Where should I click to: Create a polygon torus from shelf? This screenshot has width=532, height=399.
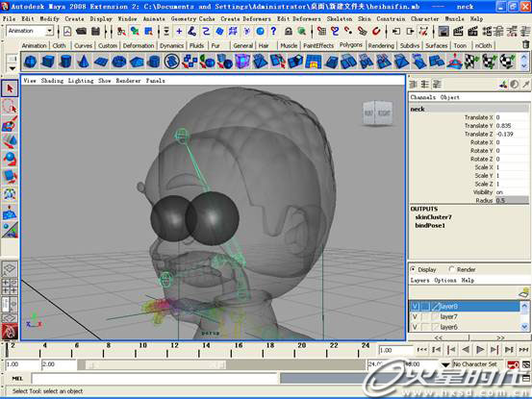(118, 62)
